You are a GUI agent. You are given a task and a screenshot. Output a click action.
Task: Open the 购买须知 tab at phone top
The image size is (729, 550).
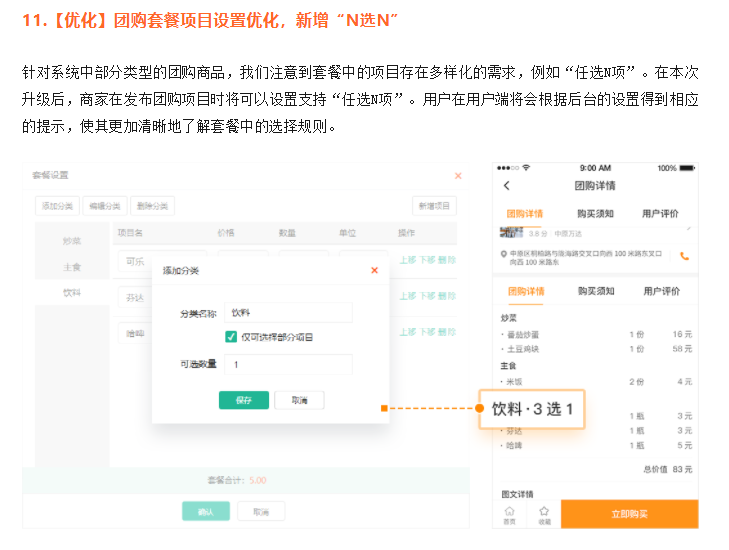click(595, 213)
